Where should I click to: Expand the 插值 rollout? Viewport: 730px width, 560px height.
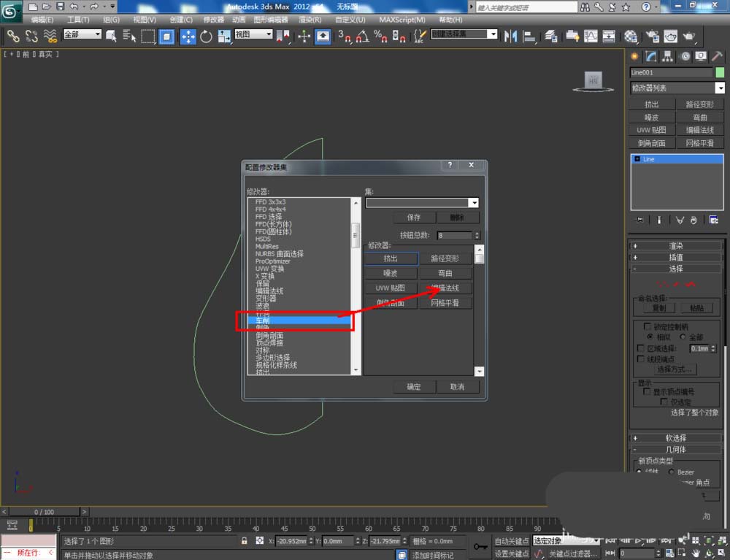tap(676, 257)
